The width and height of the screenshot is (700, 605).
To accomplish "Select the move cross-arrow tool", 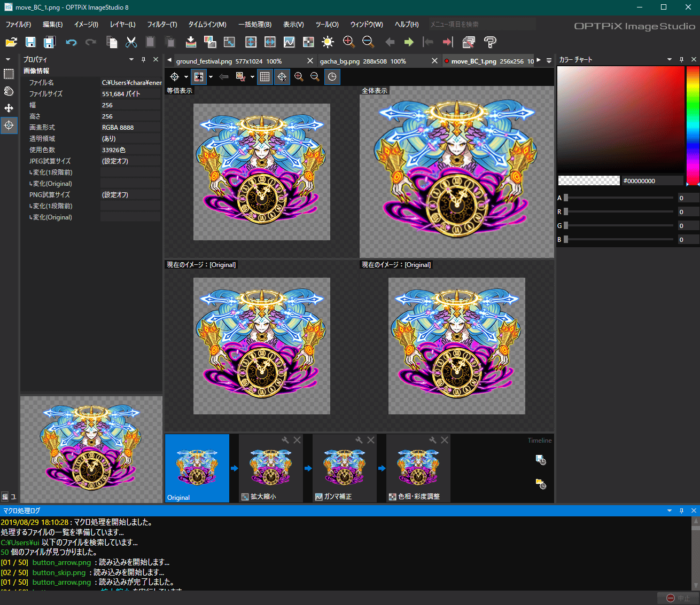I will click(9, 108).
